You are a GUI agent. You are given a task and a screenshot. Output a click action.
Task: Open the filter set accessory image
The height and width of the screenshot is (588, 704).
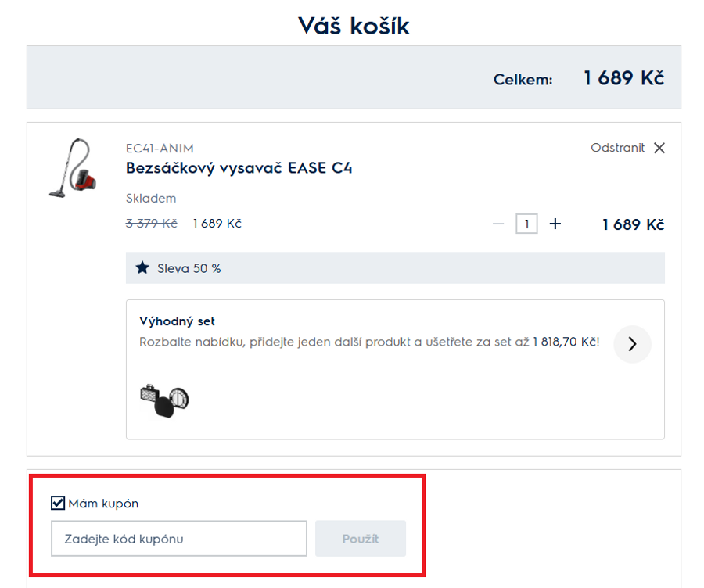(x=164, y=399)
